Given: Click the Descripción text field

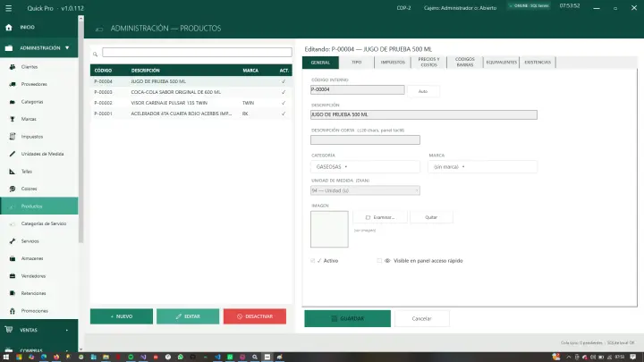Looking at the screenshot, I should [x=424, y=114].
